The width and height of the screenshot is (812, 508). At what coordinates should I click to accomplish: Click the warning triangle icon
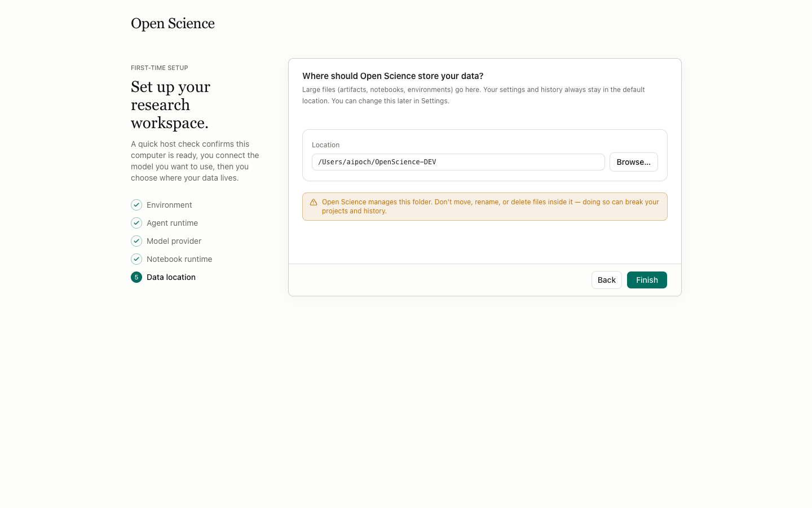(314, 202)
